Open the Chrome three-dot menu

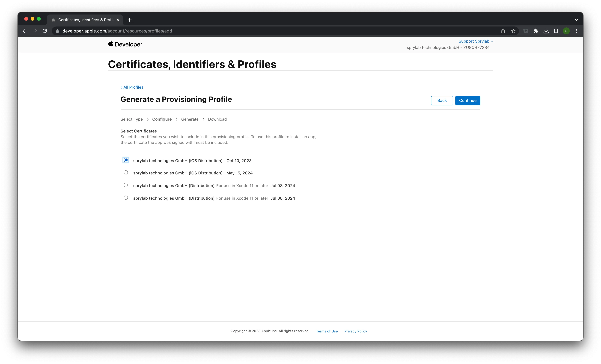pyautogui.click(x=576, y=31)
